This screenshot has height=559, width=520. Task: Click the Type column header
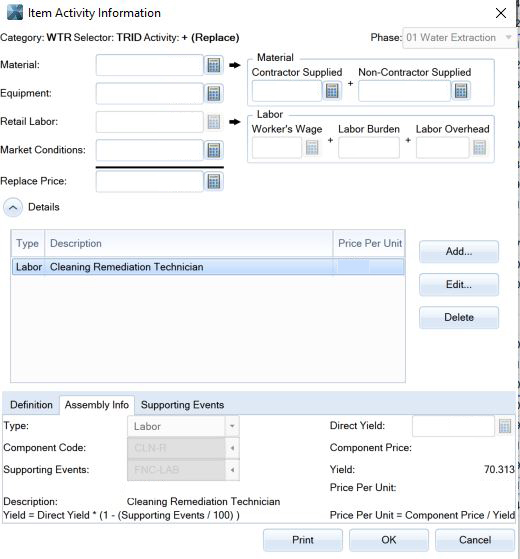pos(28,243)
